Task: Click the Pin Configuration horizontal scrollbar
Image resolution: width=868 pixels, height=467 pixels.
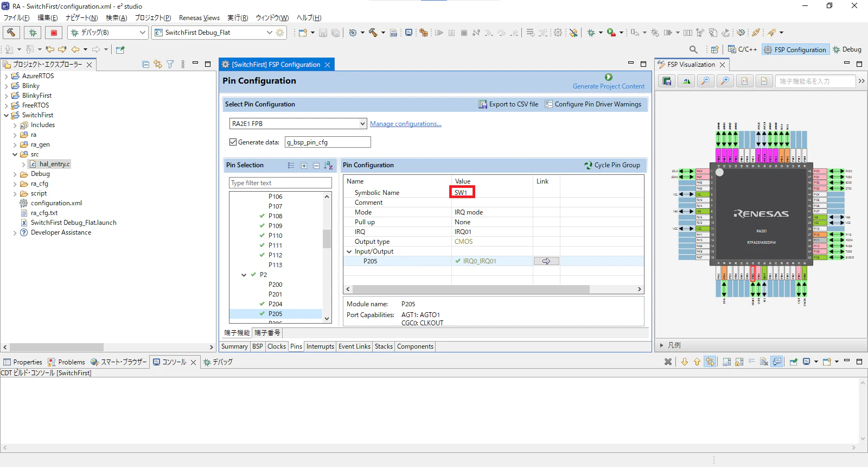Action: (x=471, y=289)
